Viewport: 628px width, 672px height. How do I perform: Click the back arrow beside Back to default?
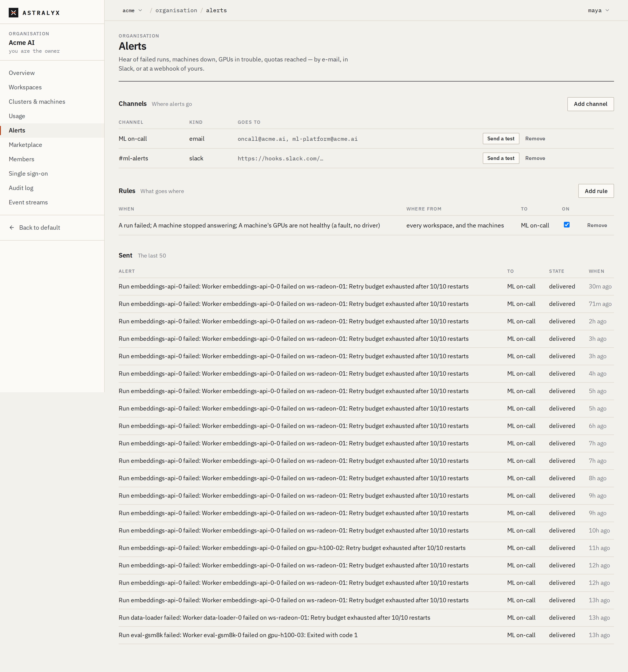point(12,227)
